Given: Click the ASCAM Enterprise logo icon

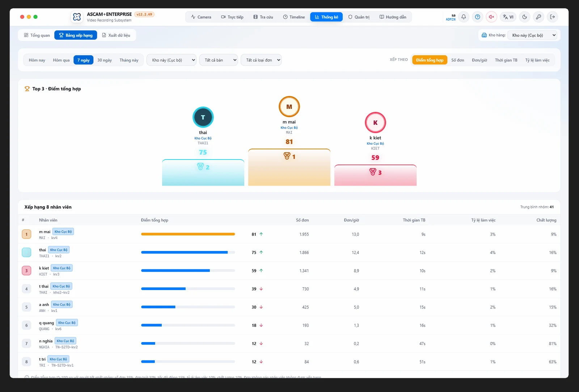Looking at the screenshot, I should pos(77,17).
